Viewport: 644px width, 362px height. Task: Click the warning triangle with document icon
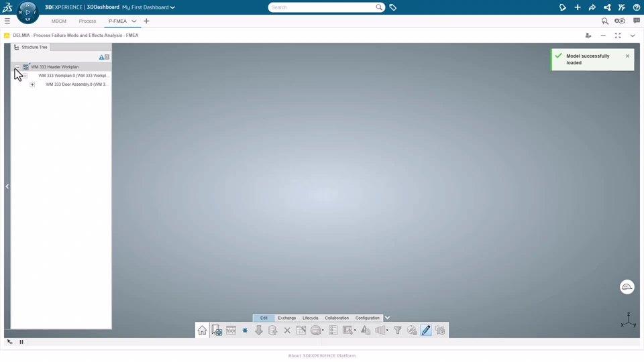point(366,330)
